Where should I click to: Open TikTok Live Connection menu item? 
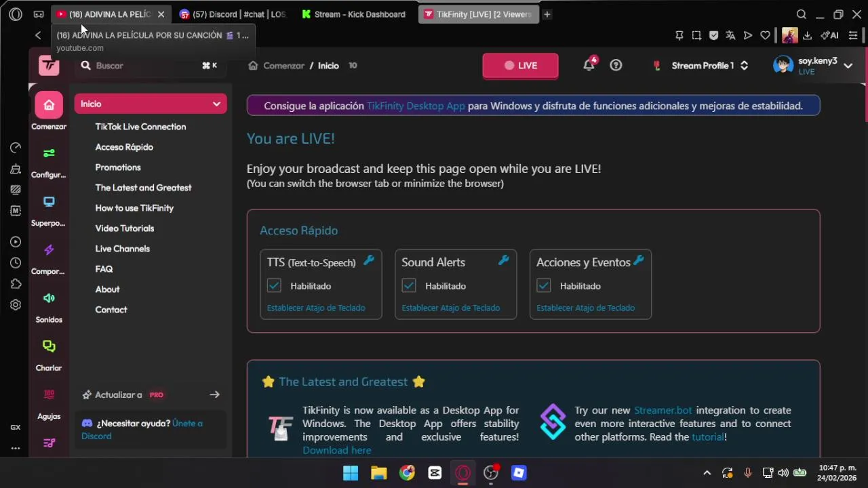[140, 127]
